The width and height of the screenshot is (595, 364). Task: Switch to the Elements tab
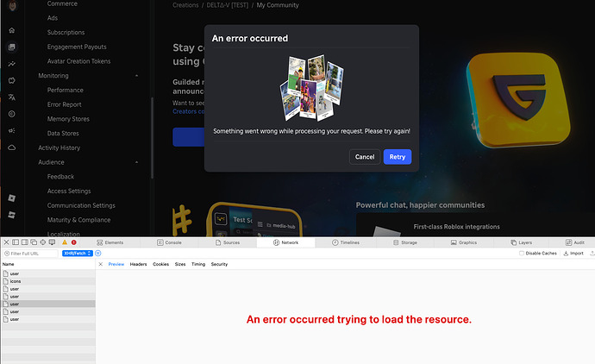pos(110,242)
